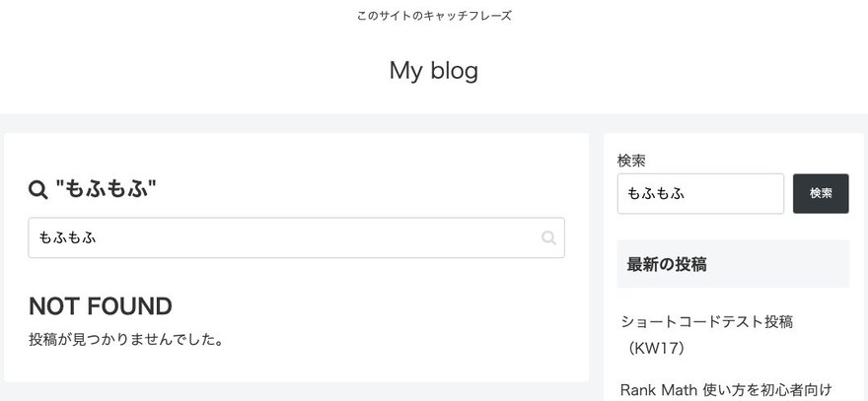The width and height of the screenshot is (868, 401).
Task: Click the dark 検索 button in sidebar
Action: [821, 193]
